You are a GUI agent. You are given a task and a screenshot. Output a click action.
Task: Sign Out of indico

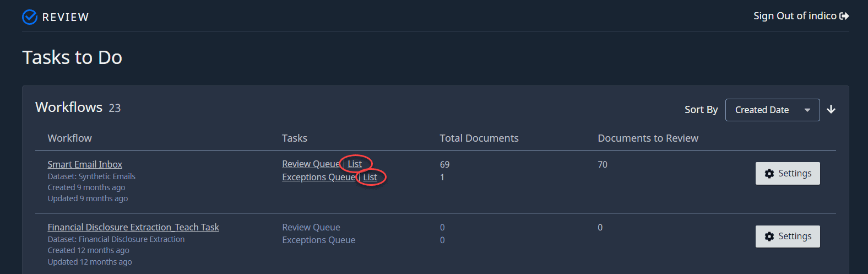[794, 16]
